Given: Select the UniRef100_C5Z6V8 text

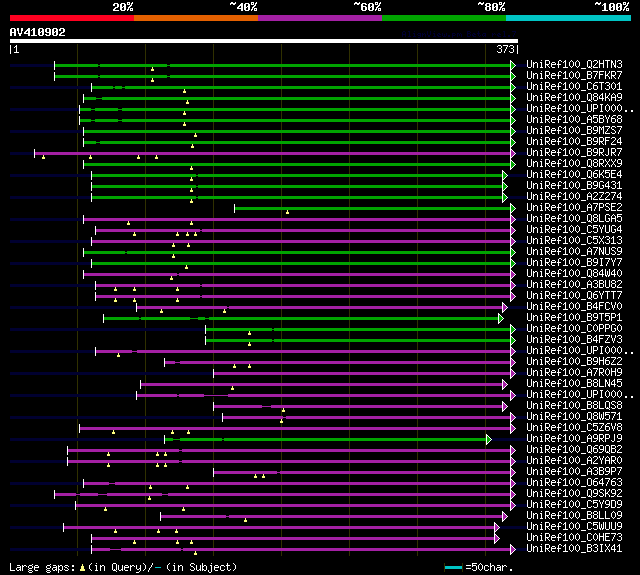Looking at the screenshot, I should coord(574,428).
